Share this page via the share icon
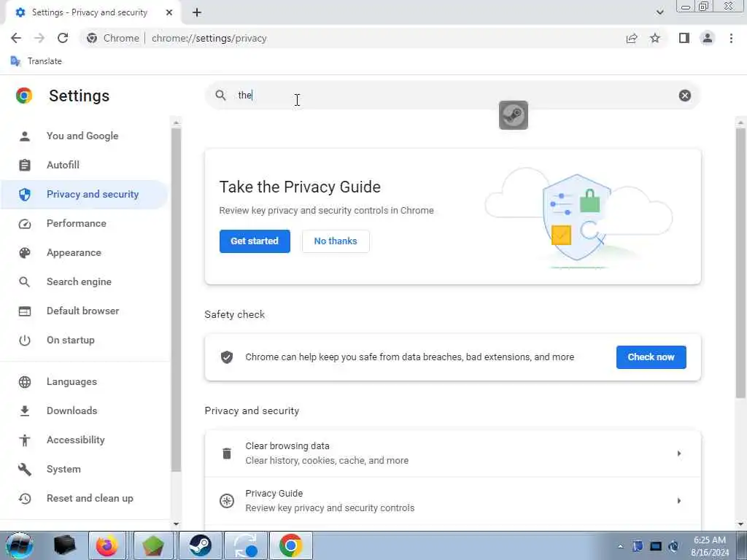Viewport: 747px width, 560px height. (x=632, y=38)
